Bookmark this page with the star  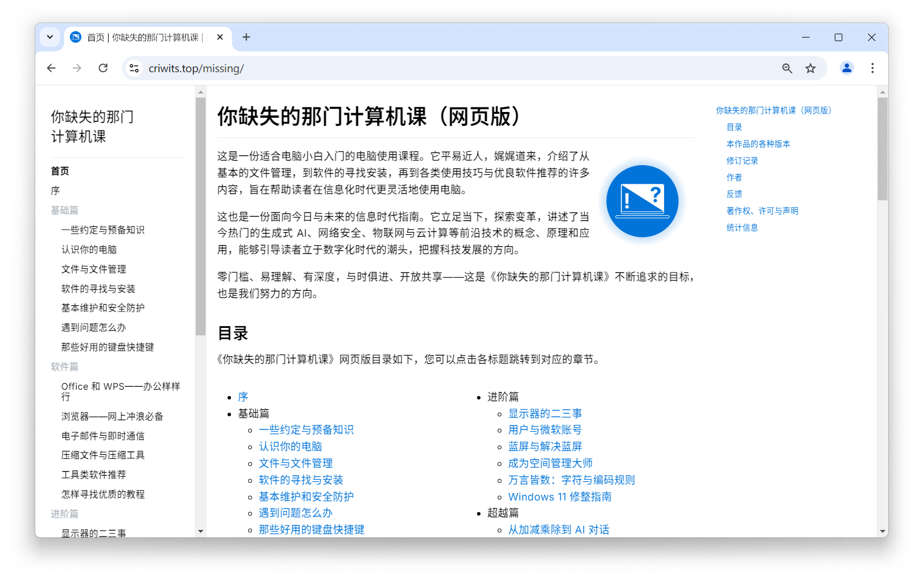pyautogui.click(x=810, y=68)
